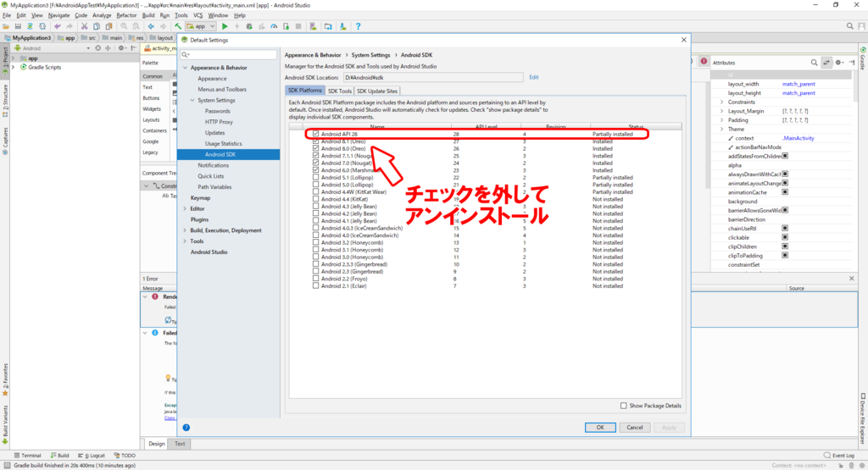Toggle the view all attributes arrows icon

[826, 63]
